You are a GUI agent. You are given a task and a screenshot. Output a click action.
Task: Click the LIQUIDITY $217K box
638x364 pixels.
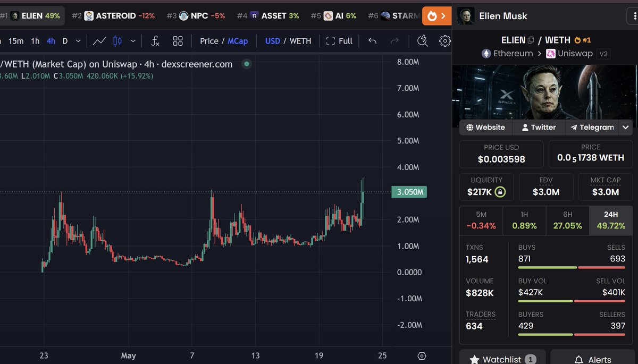click(x=486, y=187)
